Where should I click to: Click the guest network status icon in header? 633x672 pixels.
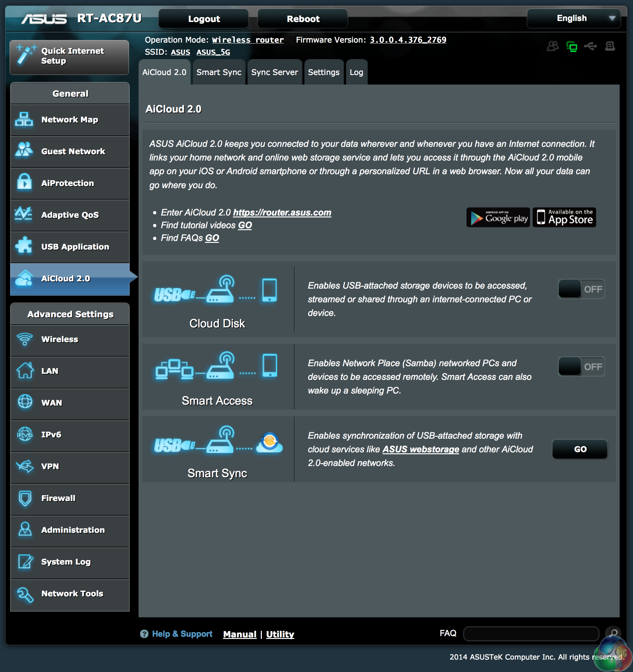click(552, 46)
